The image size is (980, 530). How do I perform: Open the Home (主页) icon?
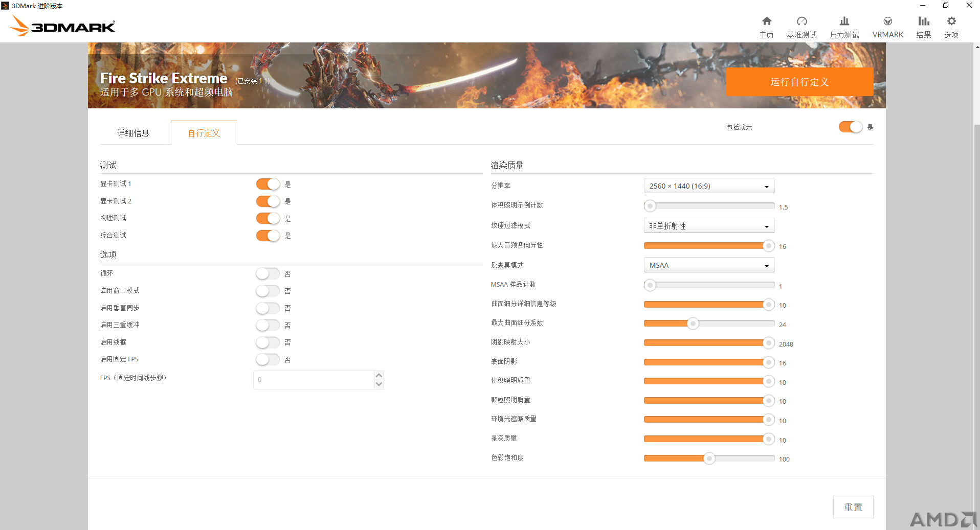coord(766,21)
